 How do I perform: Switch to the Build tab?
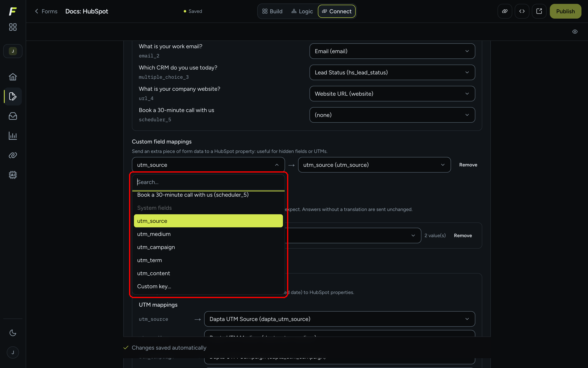(x=272, y=11)
